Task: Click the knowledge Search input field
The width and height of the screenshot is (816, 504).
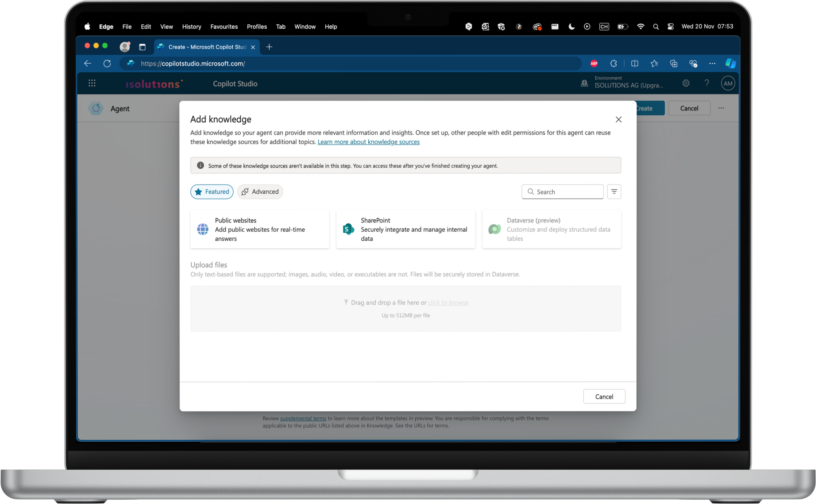Action: [567, 192]
